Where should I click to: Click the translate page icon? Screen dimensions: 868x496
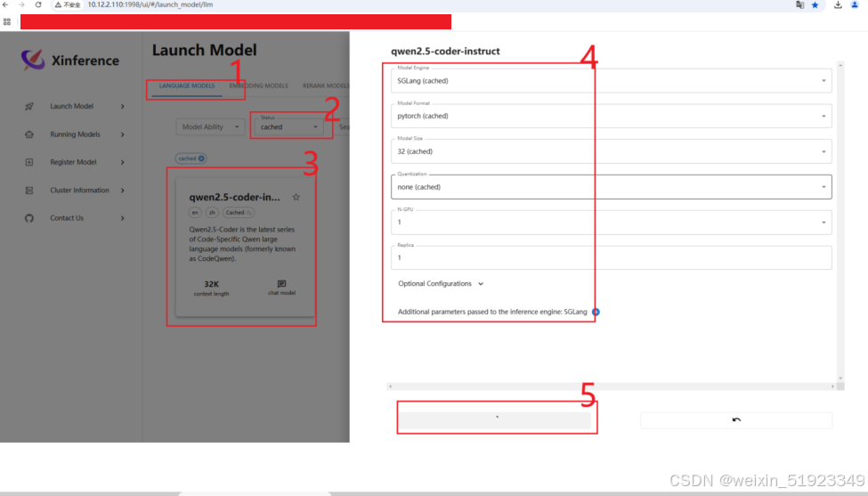800,5
